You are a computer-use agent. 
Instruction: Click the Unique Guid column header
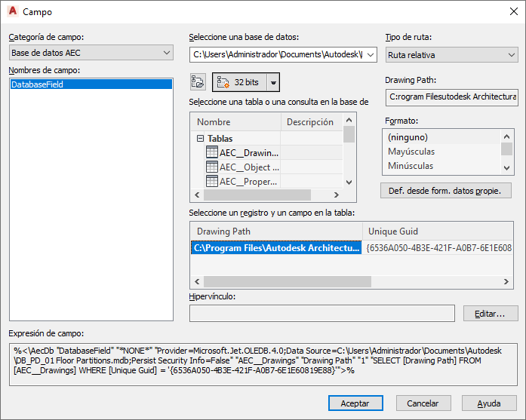438,231
